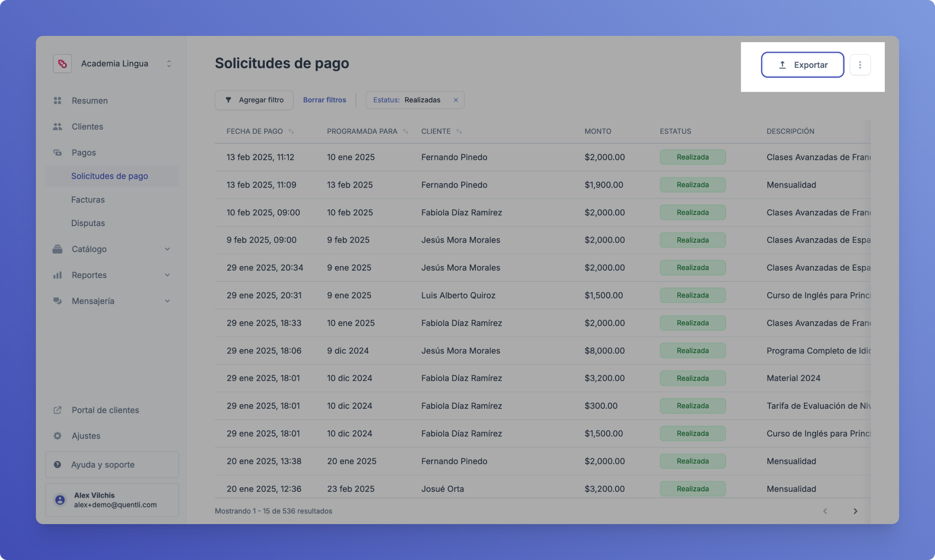Sort by Fecha de pago column

pos(291,131)
